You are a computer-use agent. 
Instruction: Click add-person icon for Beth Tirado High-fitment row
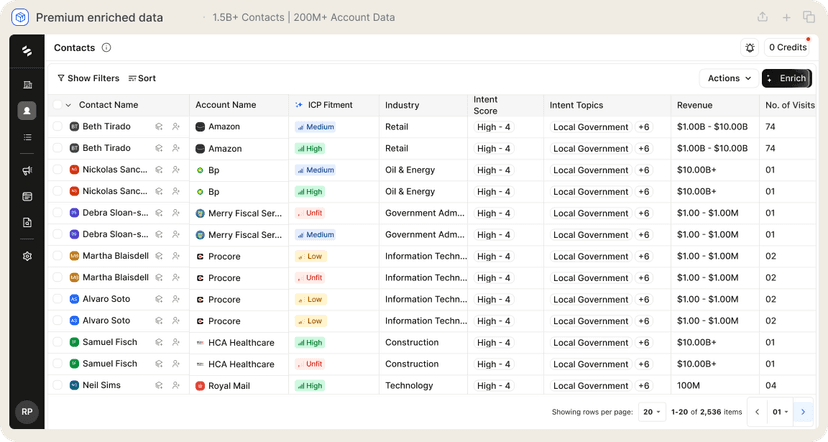coord(176,148)
